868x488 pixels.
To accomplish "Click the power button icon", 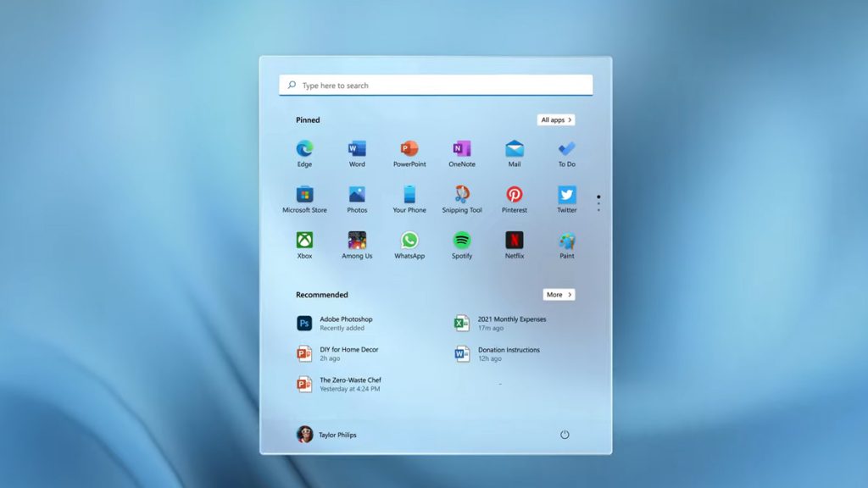I will (x=565, y=435).
